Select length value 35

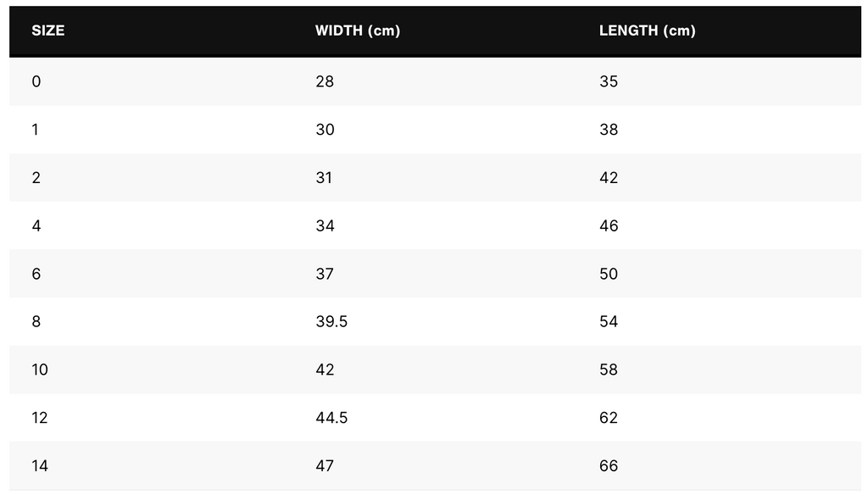[x=609, y=81]
